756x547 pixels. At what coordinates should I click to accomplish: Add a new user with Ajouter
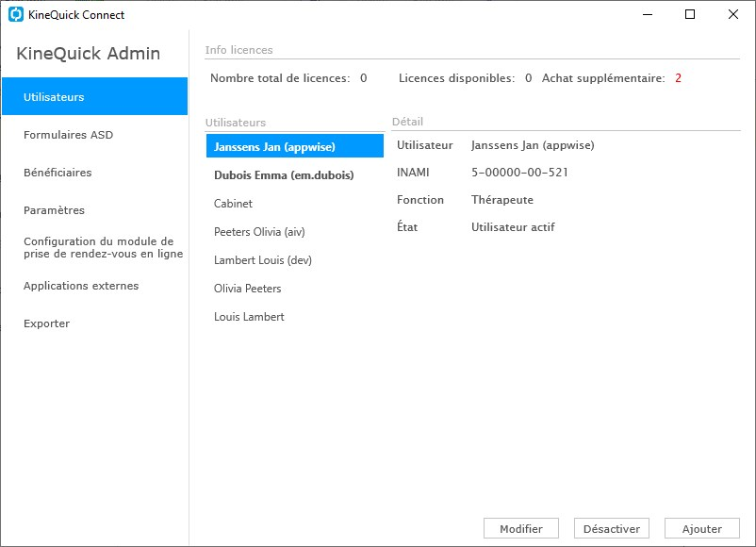click(x=702, y=529)
